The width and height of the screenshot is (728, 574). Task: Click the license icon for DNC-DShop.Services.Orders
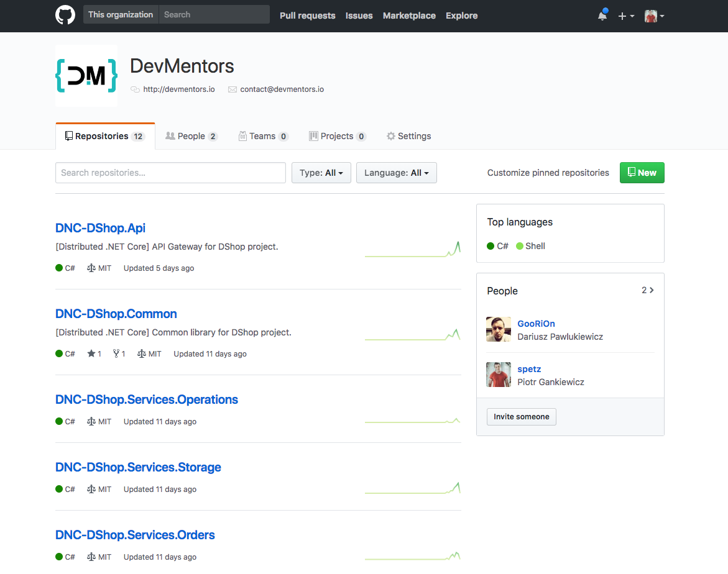tap(91, 557)
